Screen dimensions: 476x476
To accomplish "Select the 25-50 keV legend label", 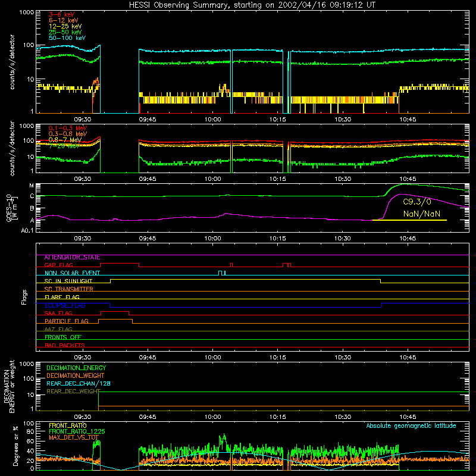I will tap(65, 32).
